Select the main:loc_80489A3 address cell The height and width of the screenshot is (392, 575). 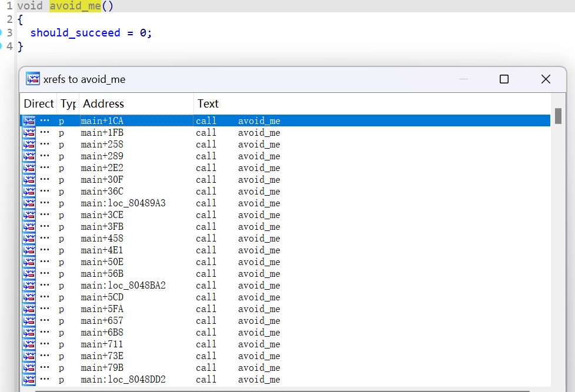click(x=136, y=203)
